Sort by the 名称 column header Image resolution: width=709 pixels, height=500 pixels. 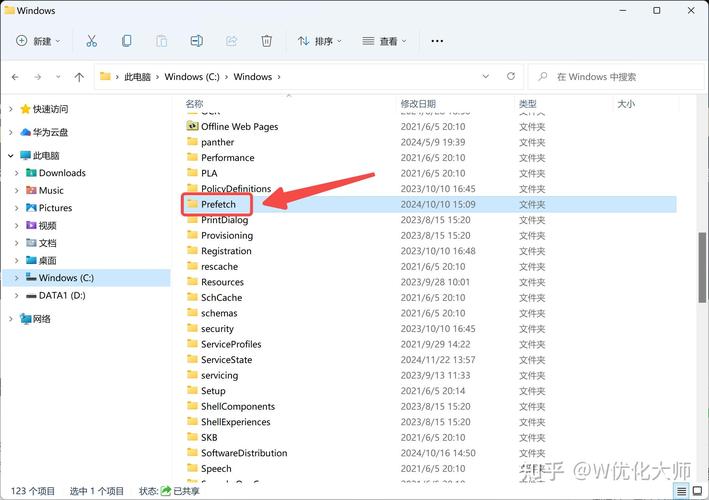194,104
